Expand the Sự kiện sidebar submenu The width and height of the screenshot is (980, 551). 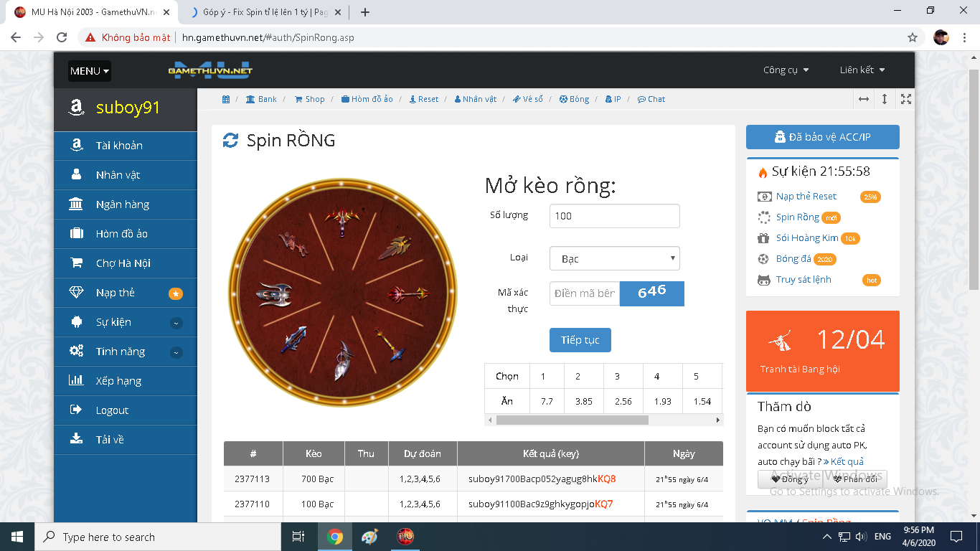point(176,323)
